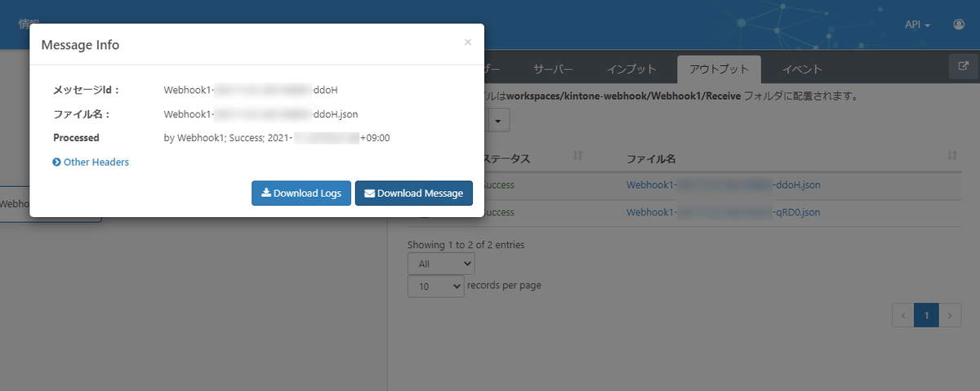Open the API dropdown menu

point(918,24)
